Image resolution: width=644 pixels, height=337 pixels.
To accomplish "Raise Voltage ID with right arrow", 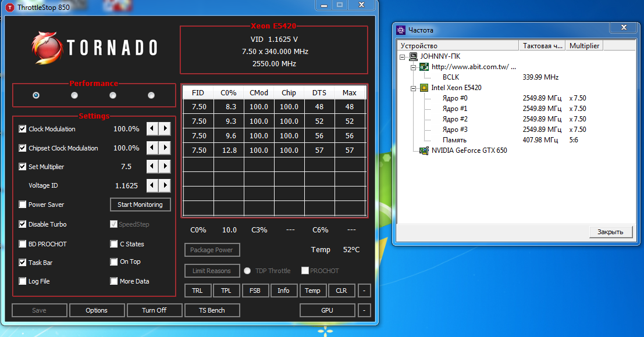I will (165, 185).
